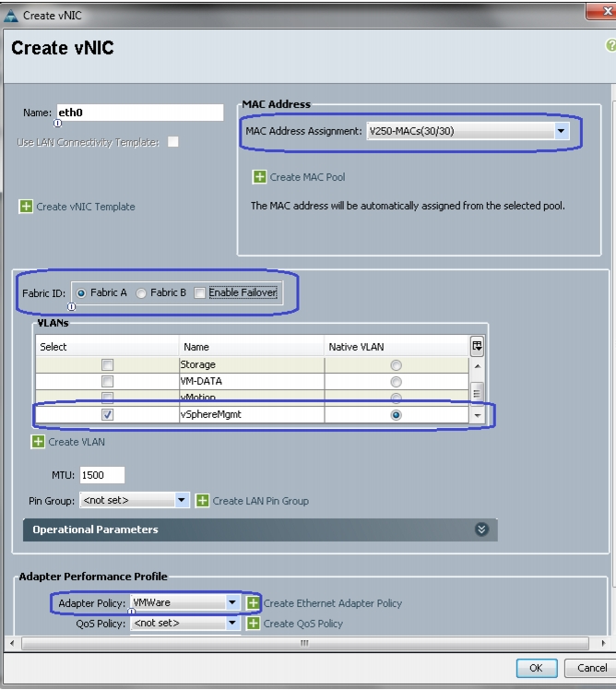Click the vSphereMgmt VLAN name cell

(252, 414)
